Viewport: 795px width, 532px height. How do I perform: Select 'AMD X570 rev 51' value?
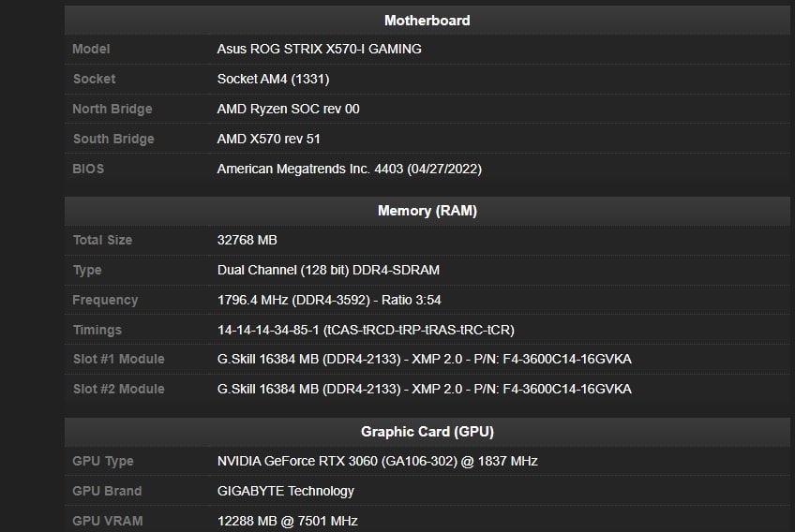tap(268, 139)
